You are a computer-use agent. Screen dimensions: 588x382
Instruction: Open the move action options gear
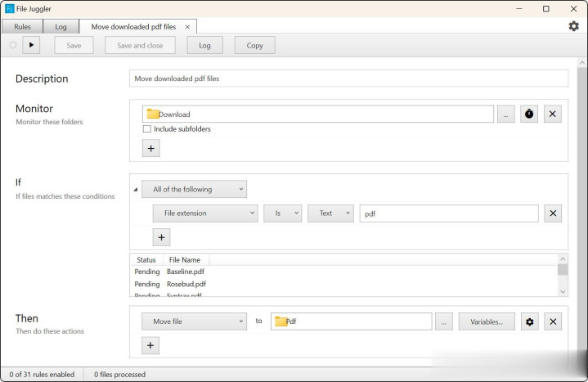529,321
